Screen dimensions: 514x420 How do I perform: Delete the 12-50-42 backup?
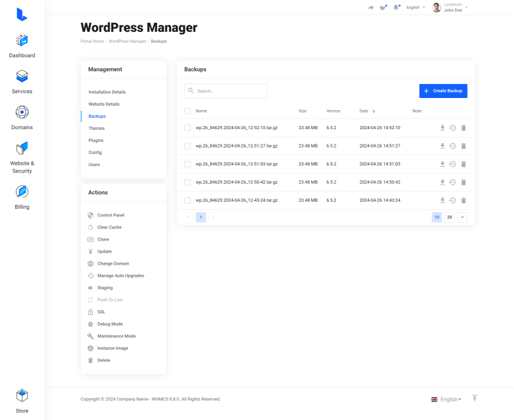pyautogui.click(x=464, y=182)
